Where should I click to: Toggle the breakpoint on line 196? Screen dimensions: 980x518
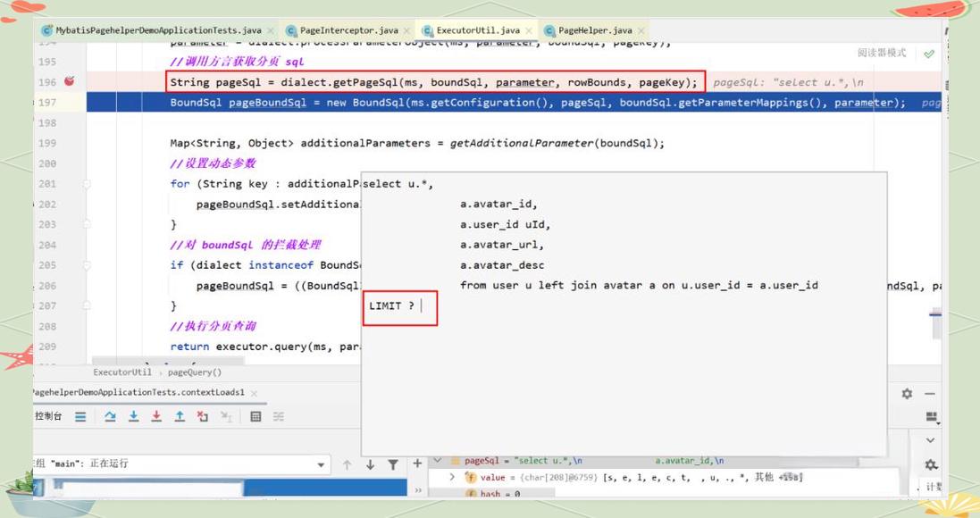[x=70, y=82]
